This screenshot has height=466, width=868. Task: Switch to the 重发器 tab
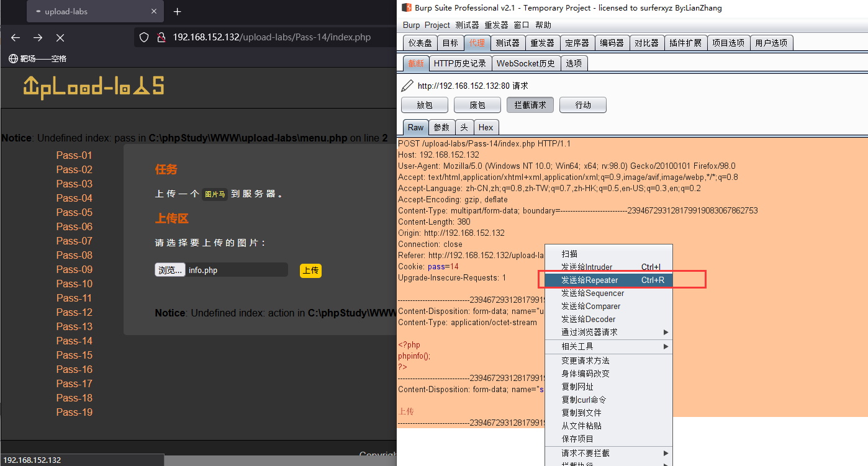(542, 42)
